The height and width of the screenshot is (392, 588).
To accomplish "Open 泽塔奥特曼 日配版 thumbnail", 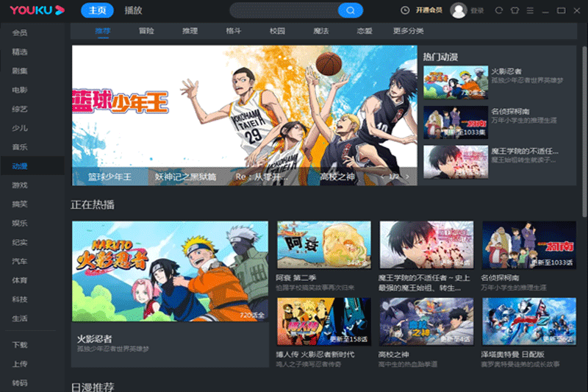I will [x=529, y=321].
